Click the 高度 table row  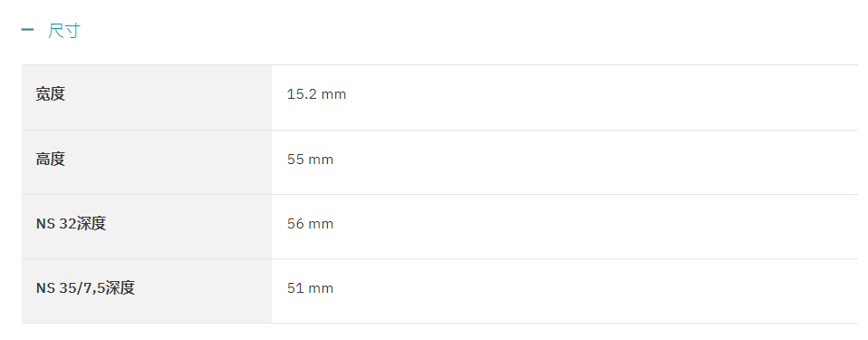pyautogui.click(x=439, y=162)
